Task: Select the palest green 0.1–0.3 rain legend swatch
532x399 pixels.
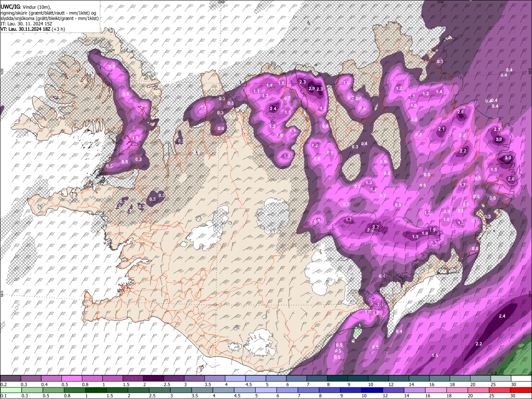Action: tap(11, 390)
